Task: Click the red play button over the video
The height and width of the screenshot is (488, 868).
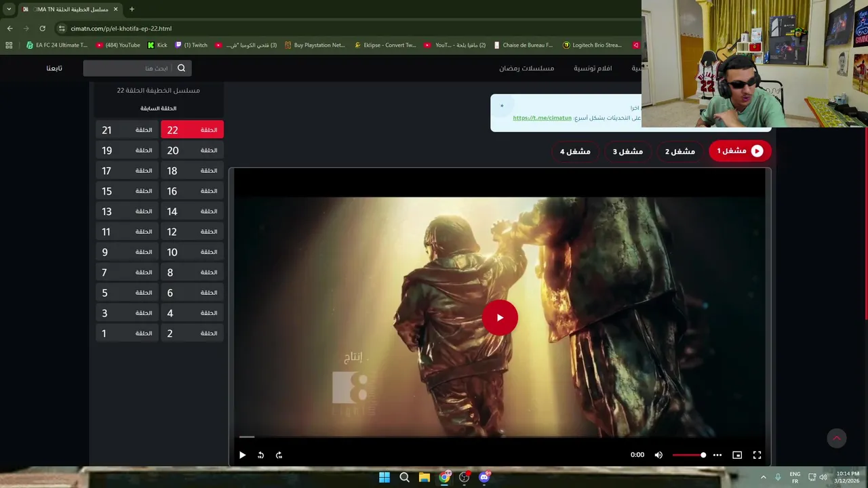Action: point(500,317)
